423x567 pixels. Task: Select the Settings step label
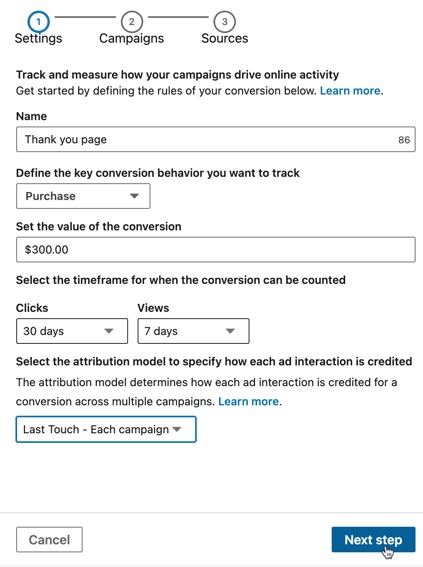coord(38,38)
